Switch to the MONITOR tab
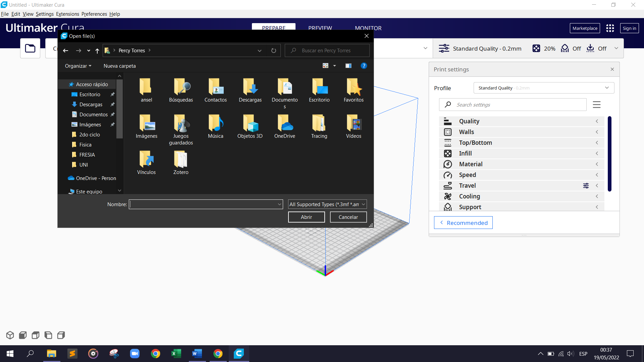The image size is (644, 362). tap(368, 28)
